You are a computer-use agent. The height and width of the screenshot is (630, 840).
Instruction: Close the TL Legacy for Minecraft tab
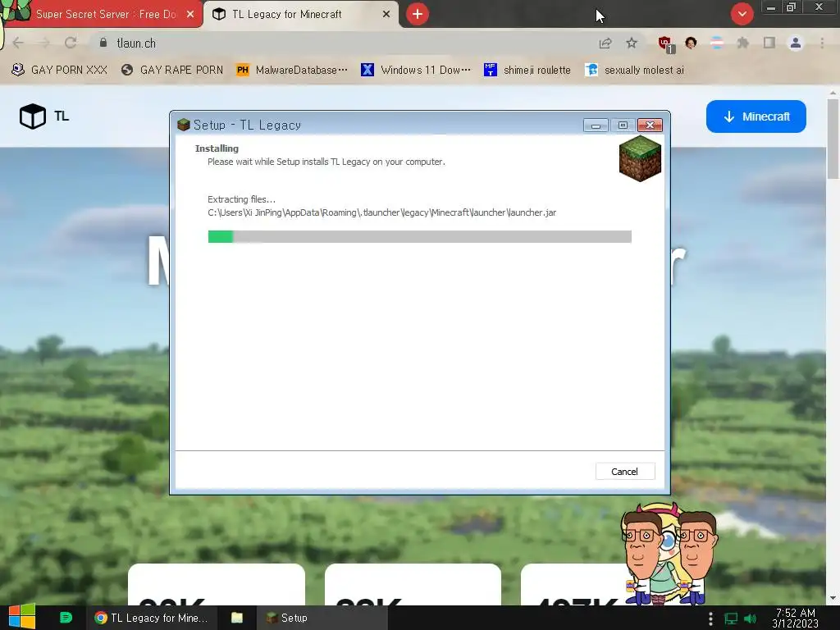(386, 14)
